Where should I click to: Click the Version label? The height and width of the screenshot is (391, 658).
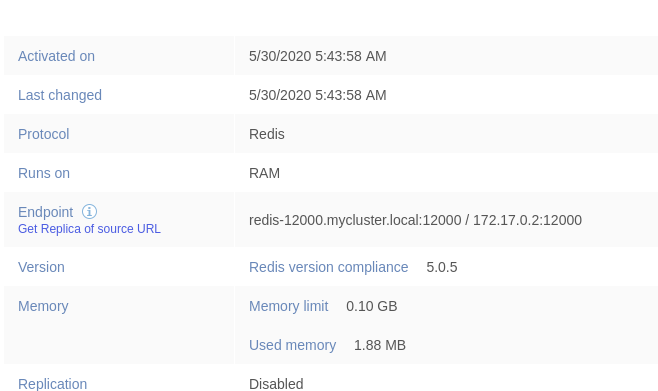click(x=41, y=267)
